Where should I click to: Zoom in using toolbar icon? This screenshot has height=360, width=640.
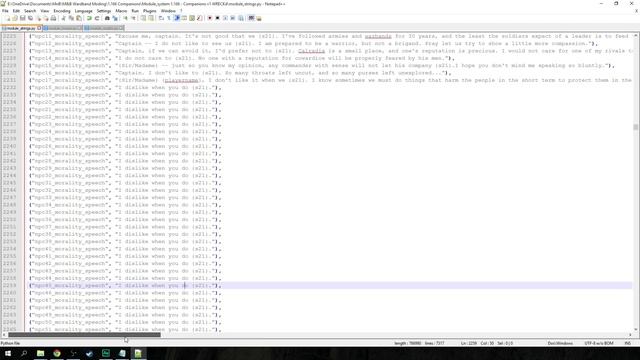(x=126, y=18)
